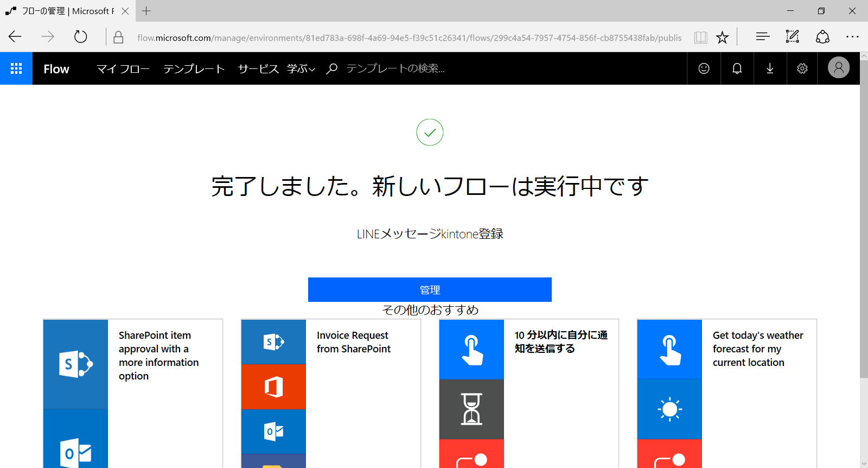Open the テンプレート menu item
This screenshot has height=468, width=868.
194,69
